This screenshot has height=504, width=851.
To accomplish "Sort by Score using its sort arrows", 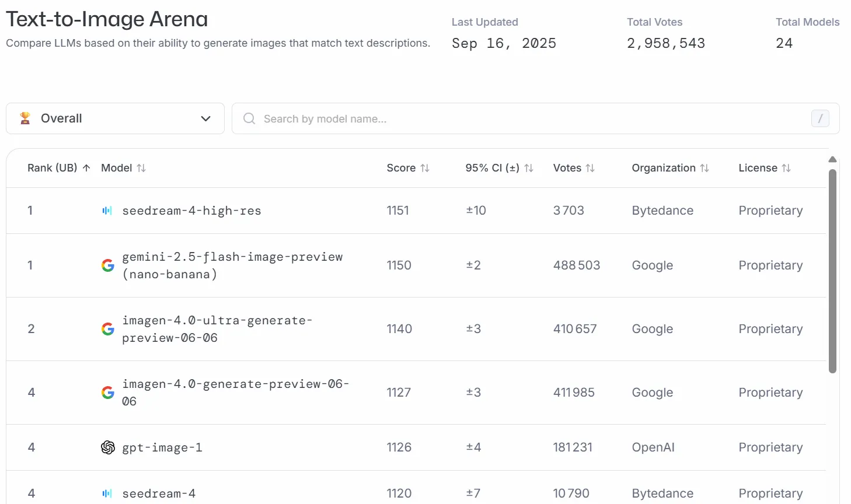I will point(425,168).
